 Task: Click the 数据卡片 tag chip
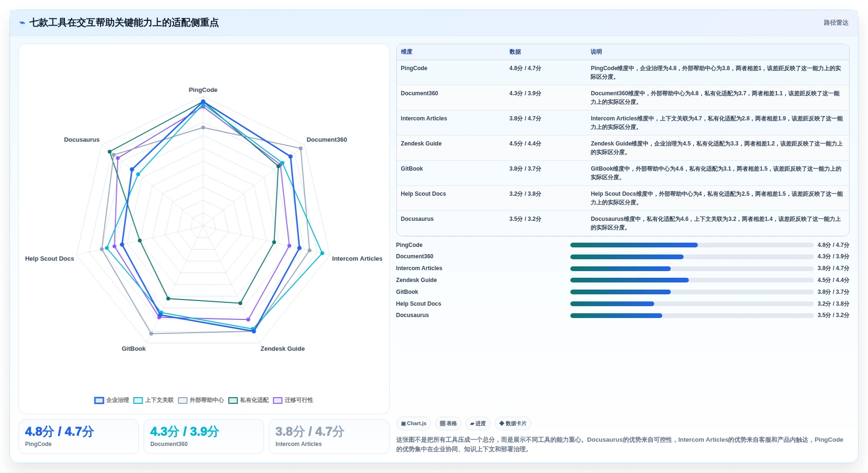point(512,424)
